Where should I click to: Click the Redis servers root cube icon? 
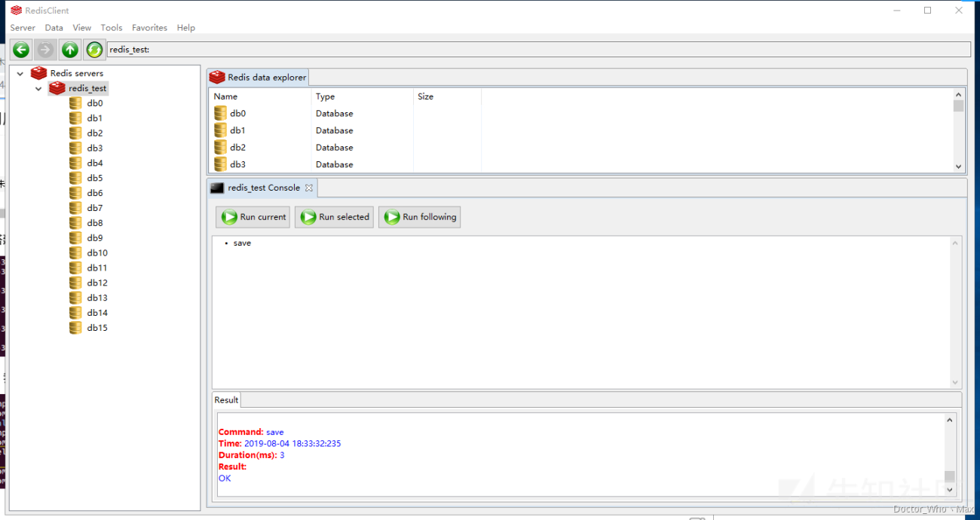(x=38, y=73)
